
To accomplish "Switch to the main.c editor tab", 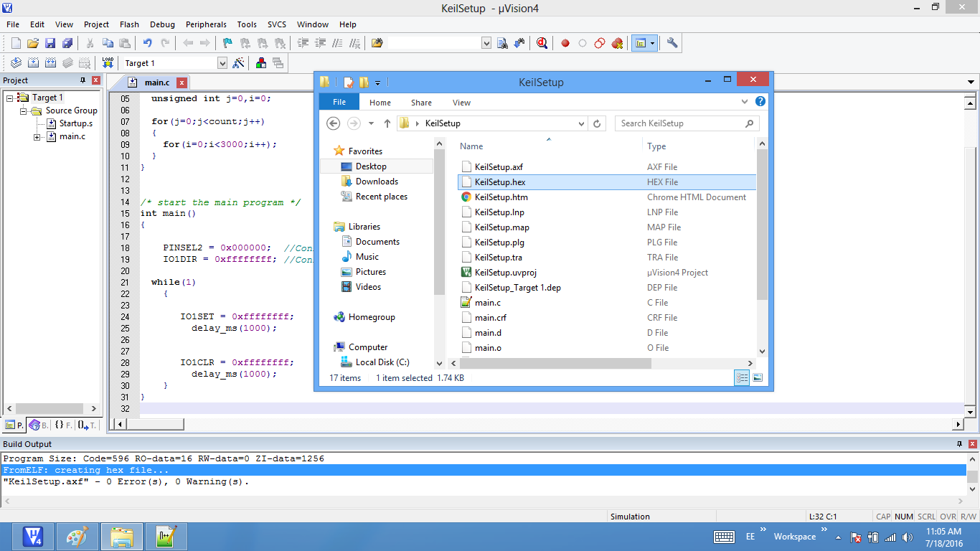I will pyautogui.click(x=157, y=83).
